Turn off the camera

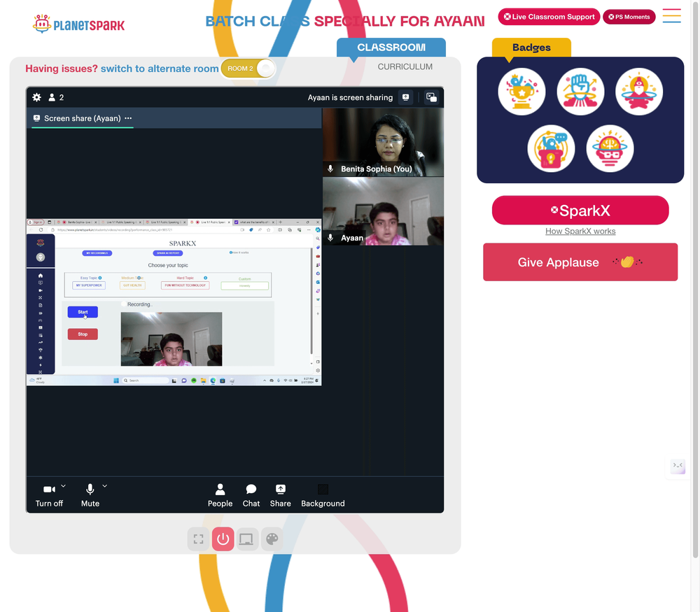point(49,496)
